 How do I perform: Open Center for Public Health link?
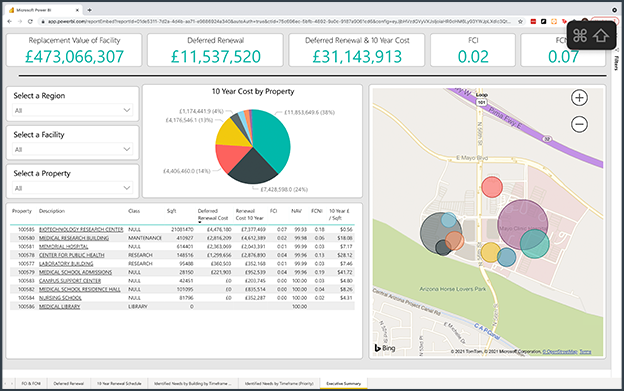pyautogui.click(x=72, y=255)
